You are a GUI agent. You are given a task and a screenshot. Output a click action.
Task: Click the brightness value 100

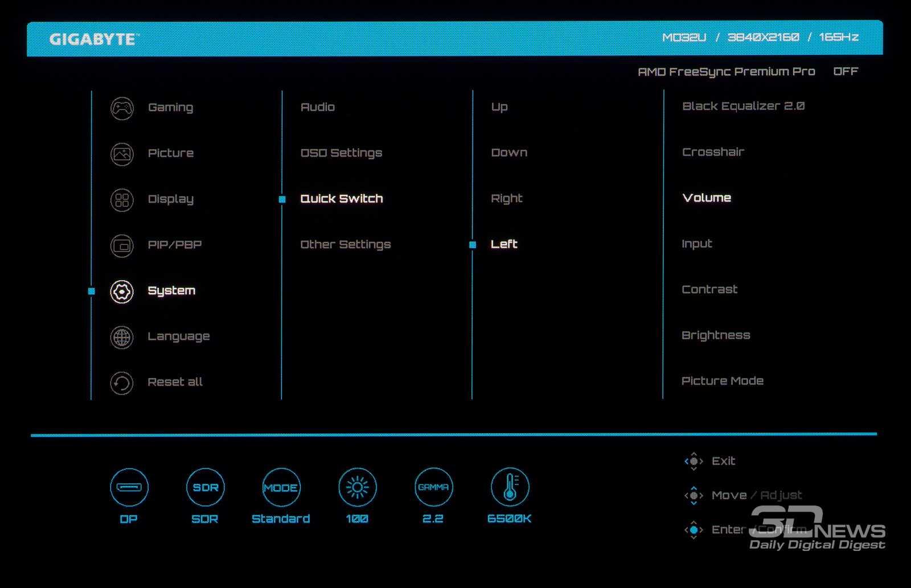[x=357, y=519]
